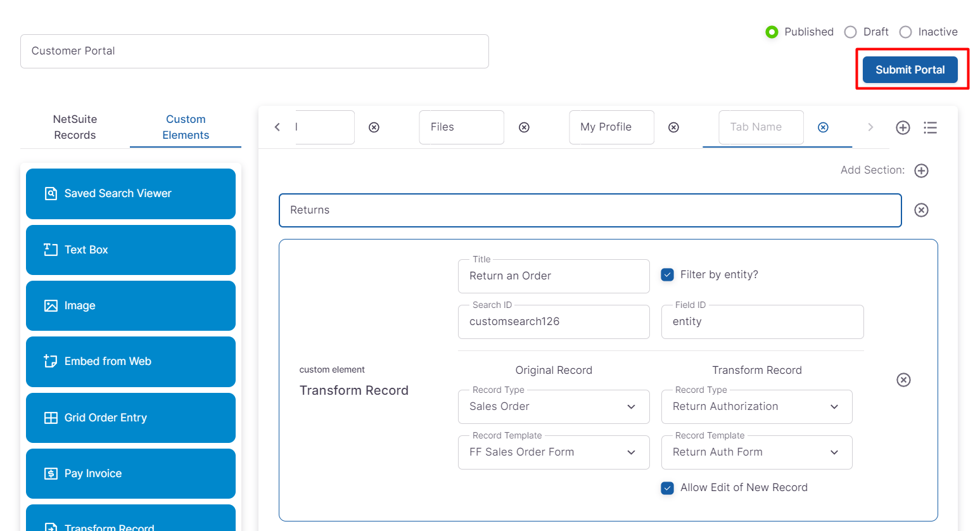The image size is (980, 531).
Task: Expand the Return Authorization record type dropdown
Action: coord(756,407)
